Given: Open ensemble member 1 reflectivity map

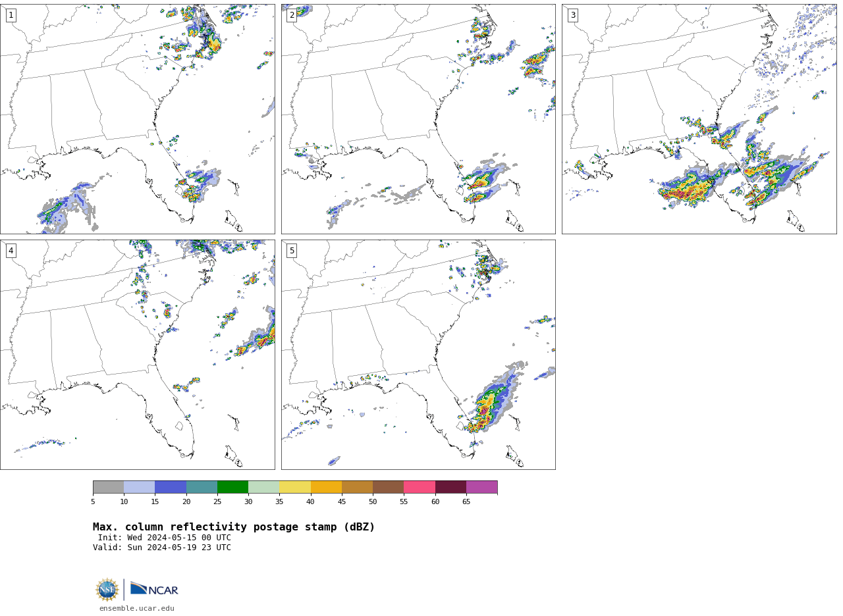Looking at the screenshot, I should click(x=137, y=119).
